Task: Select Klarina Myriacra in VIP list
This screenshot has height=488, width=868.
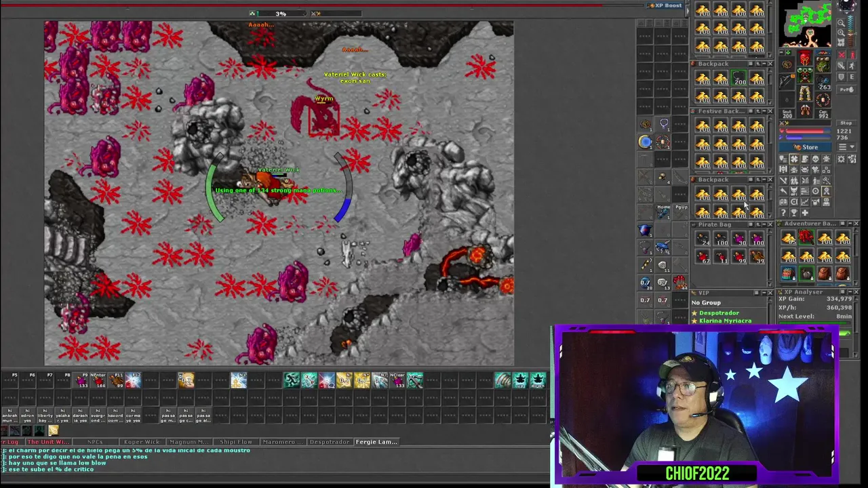Action: point(726,321)
